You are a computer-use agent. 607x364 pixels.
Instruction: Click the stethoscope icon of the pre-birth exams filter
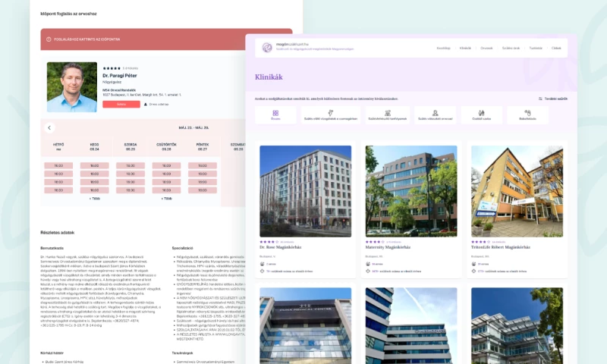[331, 112]
